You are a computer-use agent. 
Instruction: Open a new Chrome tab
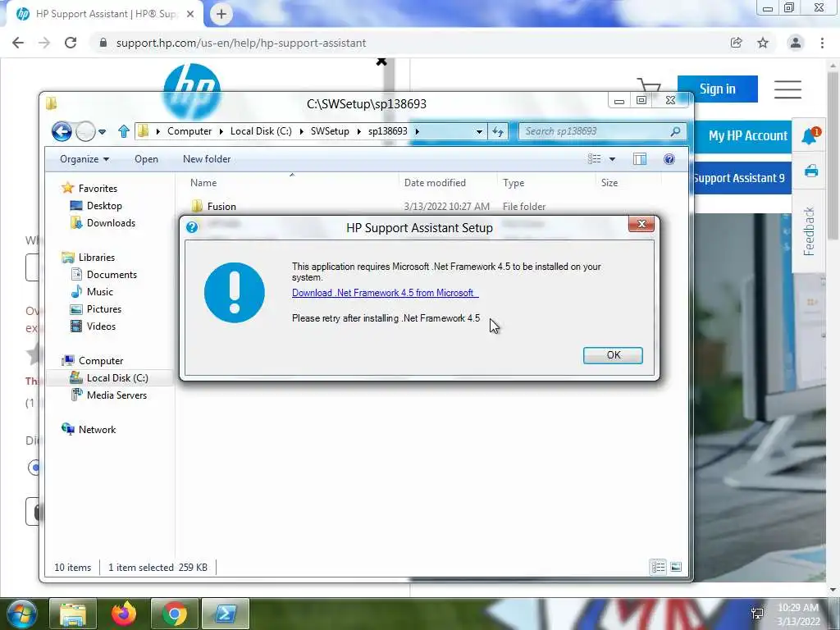[221, 15]
